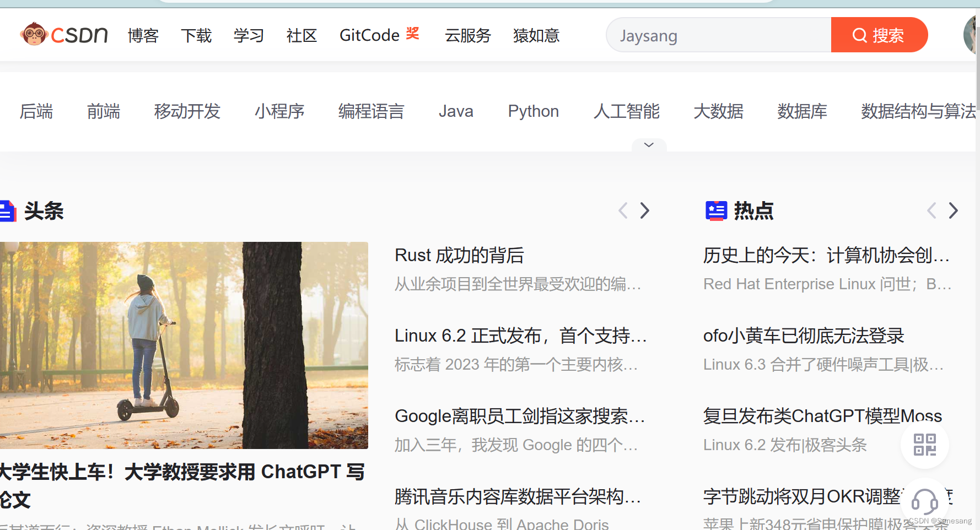980x530 pixels.
Task: Open the 博客 menu
Action: tap(143, 35)
